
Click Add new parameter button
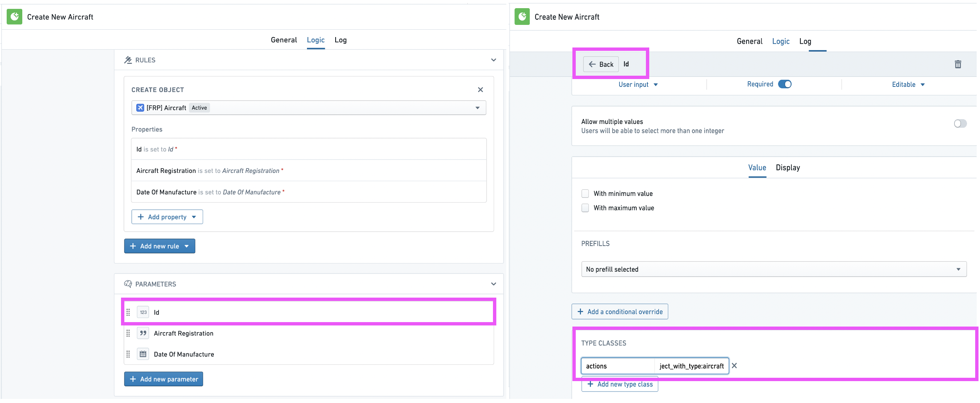coord(164,379)
